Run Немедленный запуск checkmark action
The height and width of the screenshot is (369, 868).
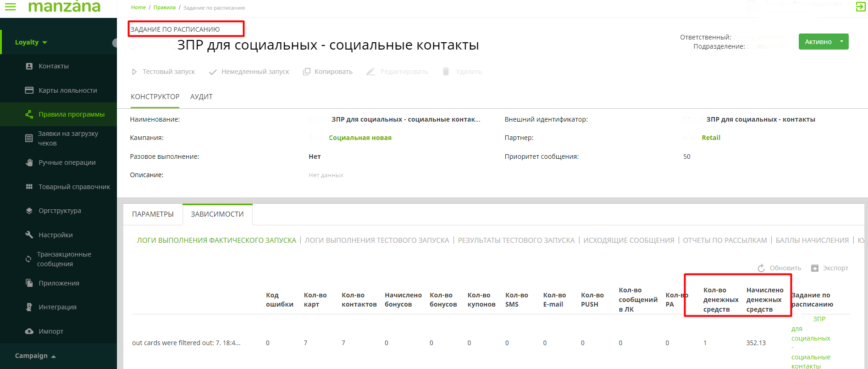click(x=213, y=72)
